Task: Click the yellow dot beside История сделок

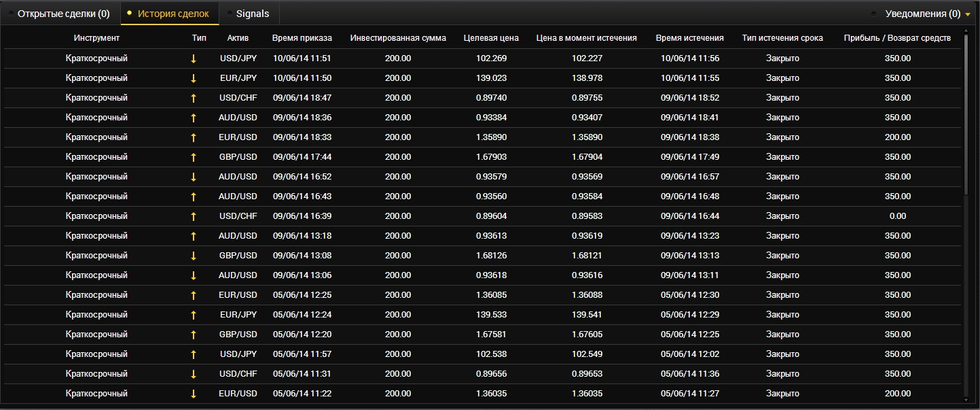Action: click(129, 13)
